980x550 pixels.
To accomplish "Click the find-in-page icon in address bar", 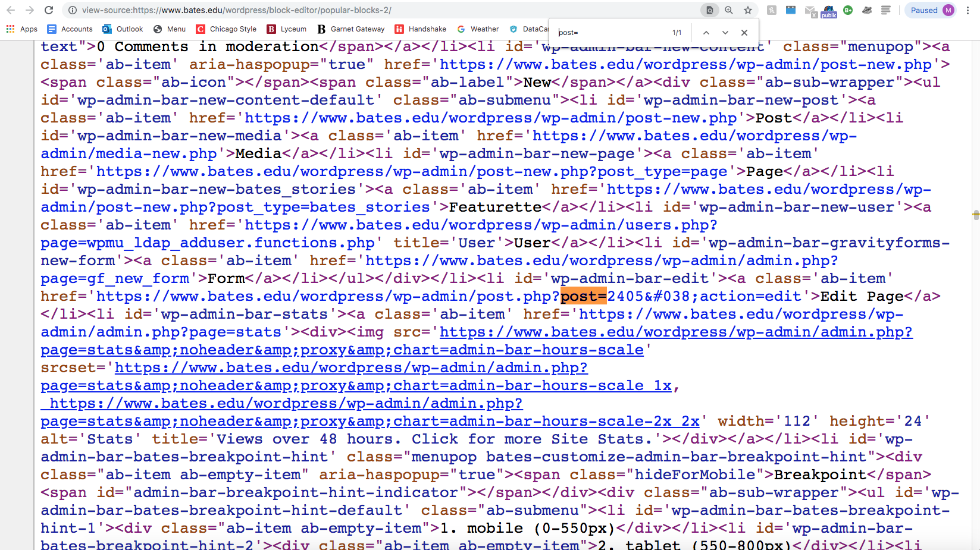I will coord(709,10).
